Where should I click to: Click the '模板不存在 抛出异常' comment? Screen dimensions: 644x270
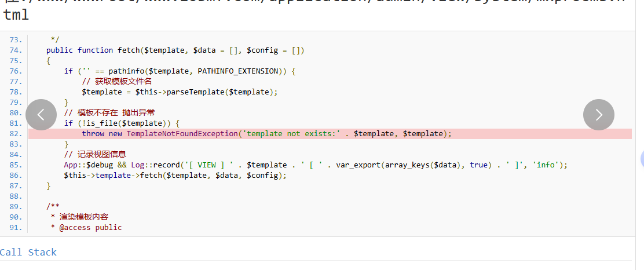pyautogui.click(x=109, y=113)
